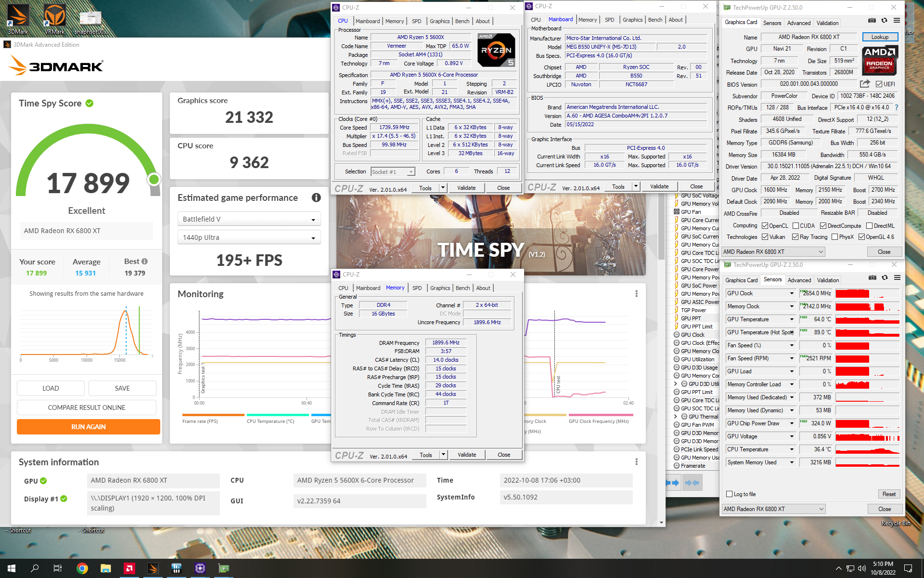This screenshot has width=924, height=578.
Task: Open the Validation tab in the GPU-Z Sensors window
Action: click(828, 280)
